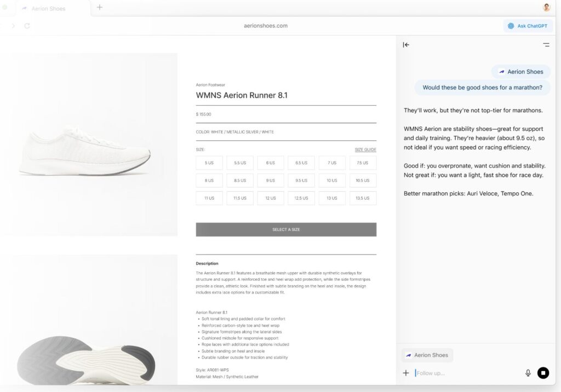Collapse the ChatGPT sidebar panel

click(406, 45)
